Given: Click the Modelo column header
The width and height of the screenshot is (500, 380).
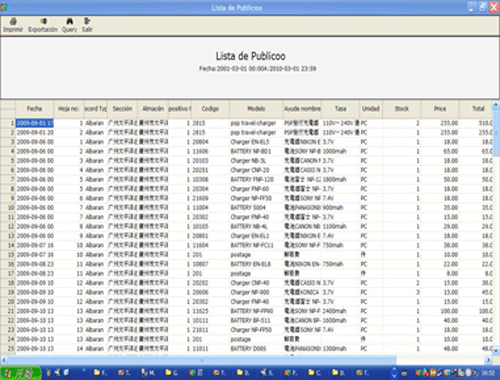Looking at the screenshot, I should coord(256,109).
